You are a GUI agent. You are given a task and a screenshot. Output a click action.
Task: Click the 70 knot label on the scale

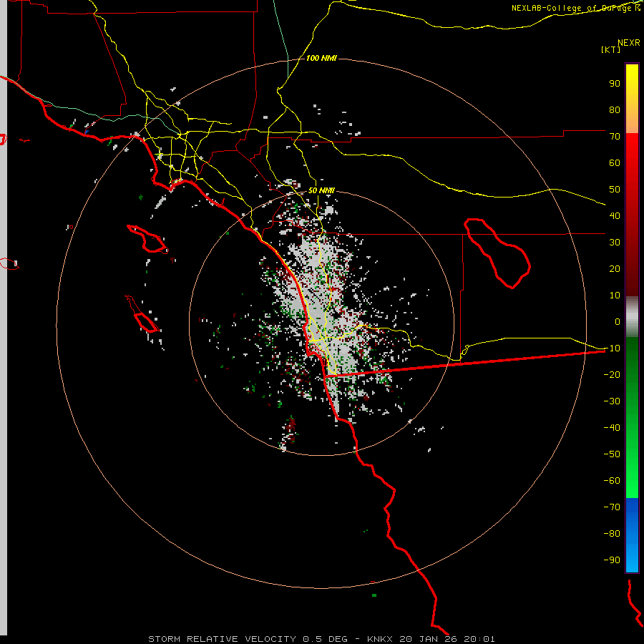(615, 137)
